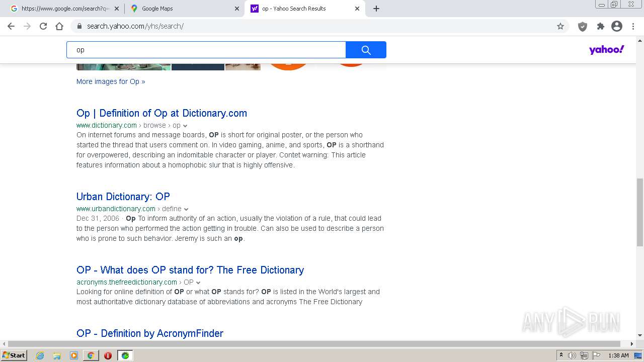This screenshot has width=644, height=362.
Task: Open File Explorer folder in taskbar
Action: click(x=57, y=355)
